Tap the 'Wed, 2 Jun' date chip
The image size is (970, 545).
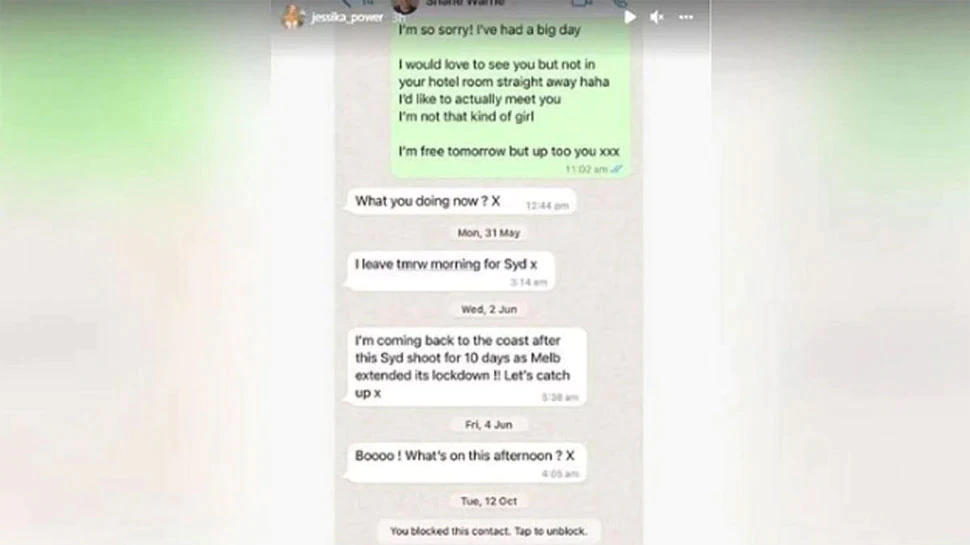489,309
